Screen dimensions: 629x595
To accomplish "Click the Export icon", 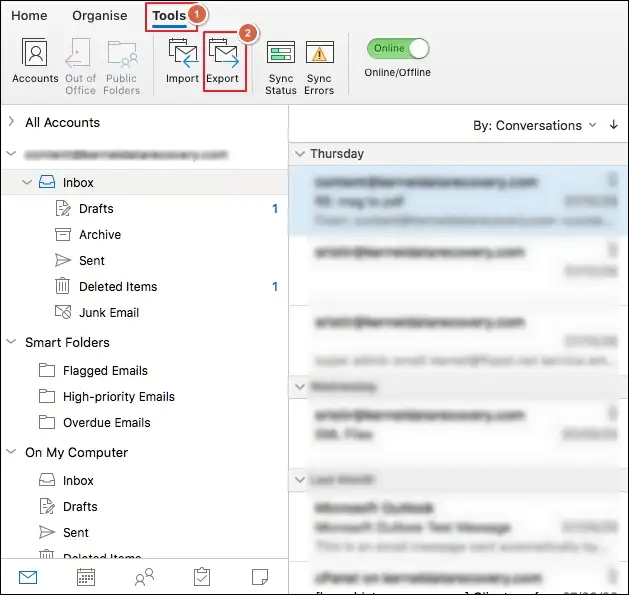I will (223, 53).
